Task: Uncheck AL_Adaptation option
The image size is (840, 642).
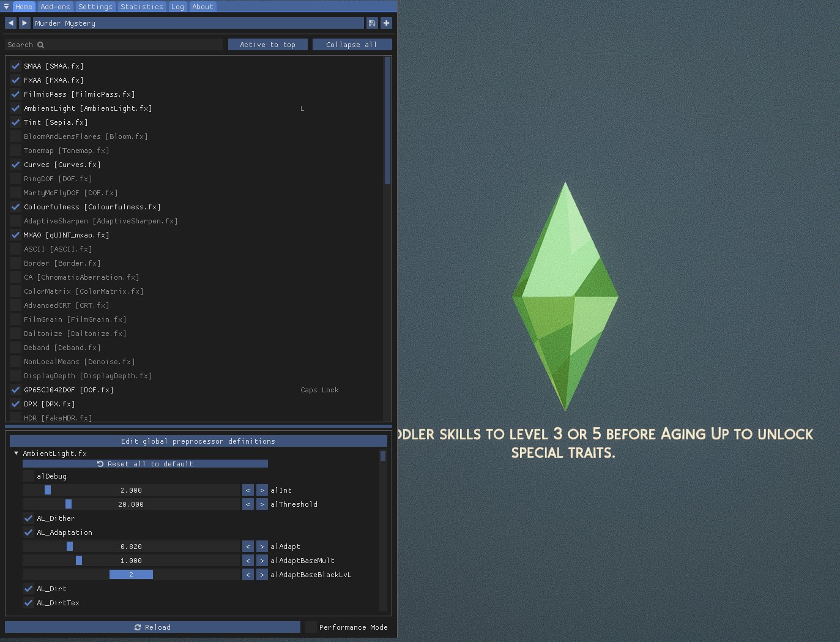Action: click(28, 532)
